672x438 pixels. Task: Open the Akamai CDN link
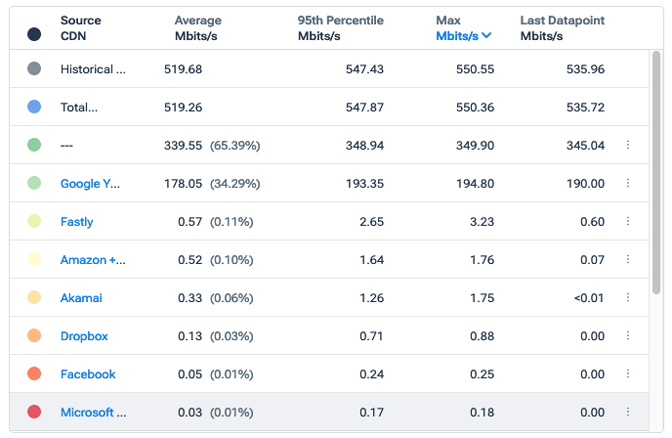click(x=81, y=298)
